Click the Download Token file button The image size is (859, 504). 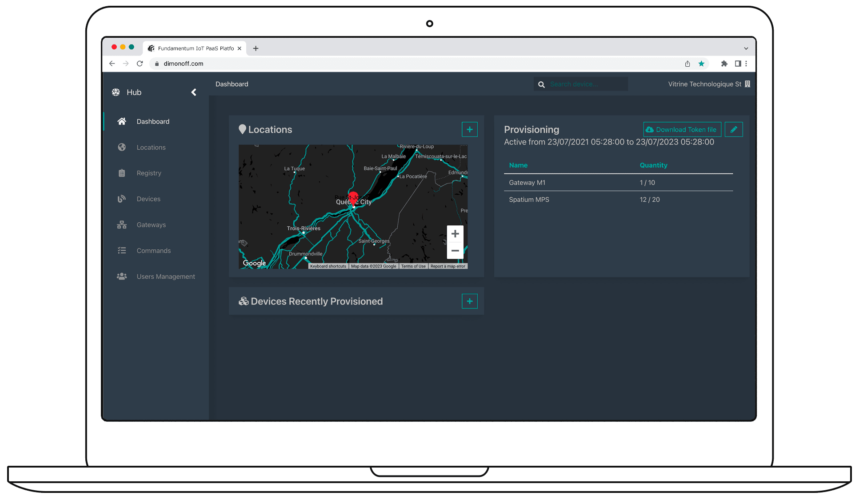pyautogui.click(x=682, y=129)
